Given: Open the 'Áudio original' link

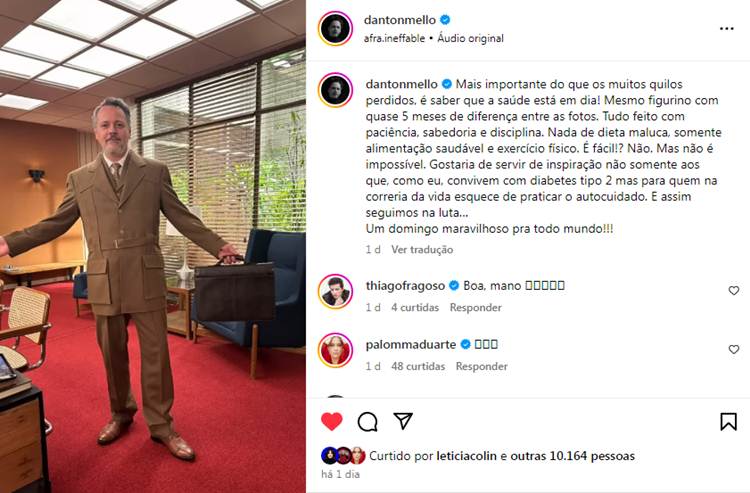Looking at the screenshot, I should [470, 38].
